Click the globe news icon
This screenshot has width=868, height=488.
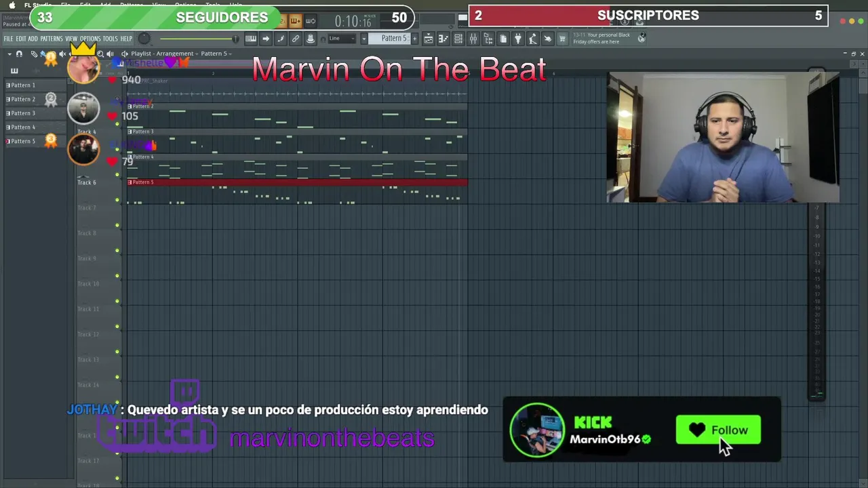pos(642,38)
